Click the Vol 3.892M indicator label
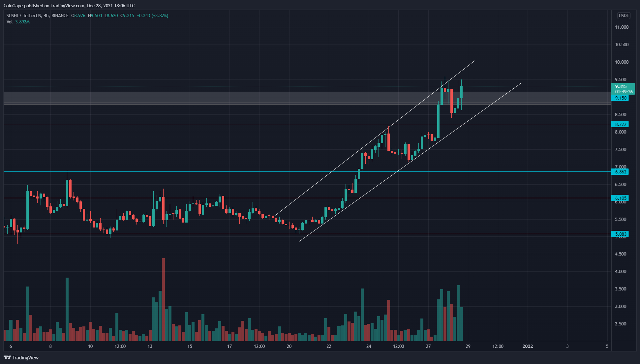The height and width of the screenshot is (364, 640). (x=18, y=22)
